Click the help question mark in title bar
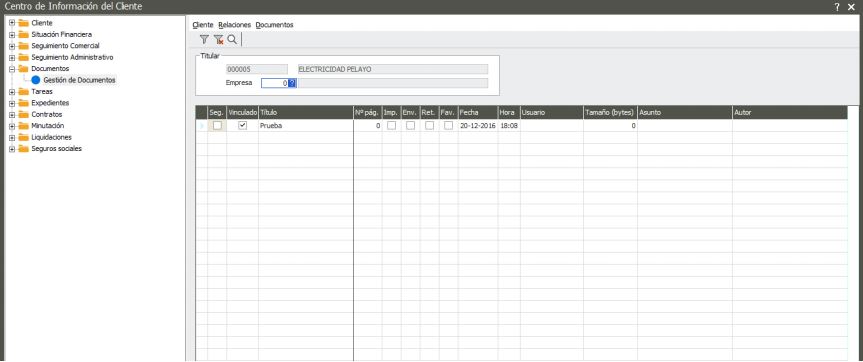This screenshot has width=863, height=362. (837, 7)
